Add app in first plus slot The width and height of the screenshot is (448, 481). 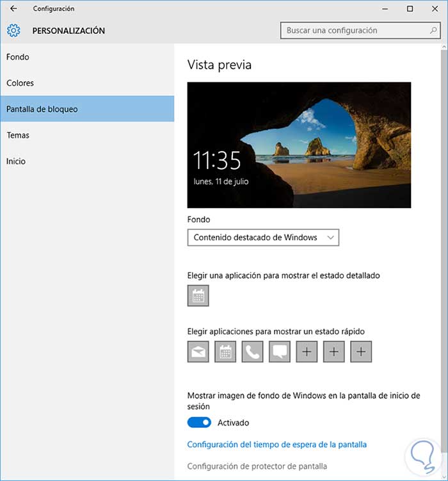[307, 352]
